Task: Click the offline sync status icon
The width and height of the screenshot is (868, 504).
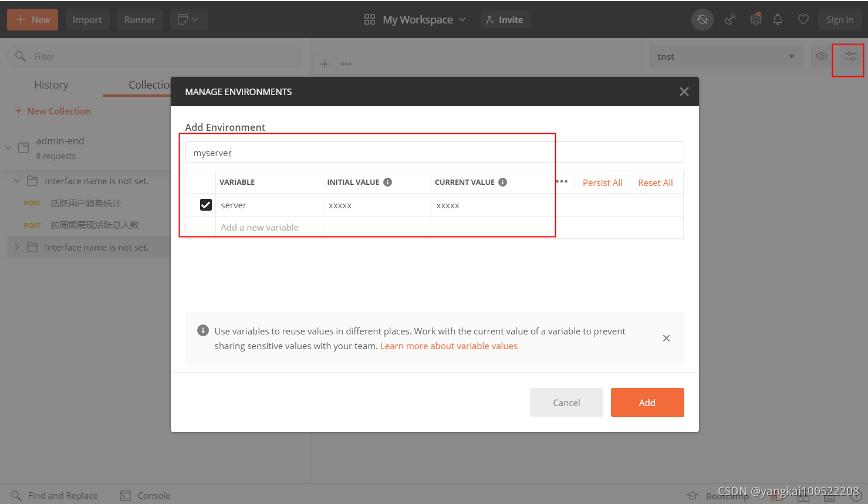Action: tap(702, 19)
